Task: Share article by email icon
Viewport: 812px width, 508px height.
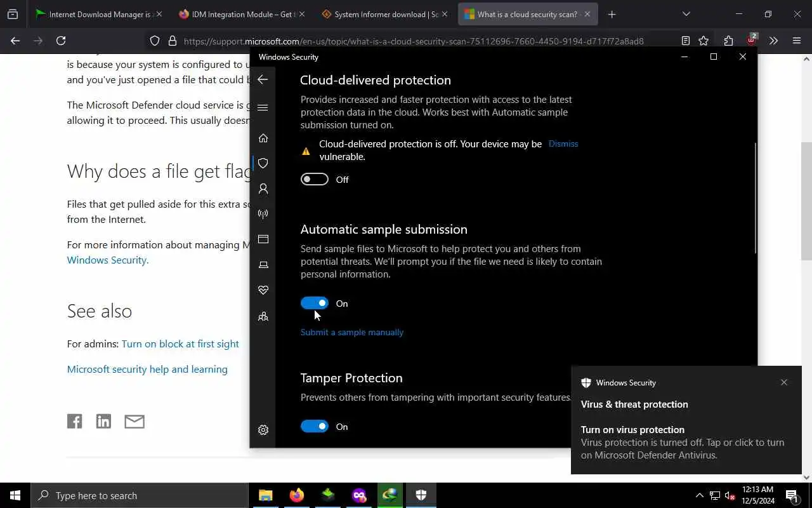Action: click(134, 421)
